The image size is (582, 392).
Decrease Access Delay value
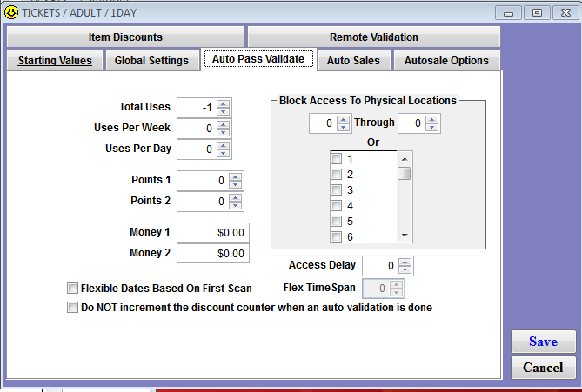(405, 269)
